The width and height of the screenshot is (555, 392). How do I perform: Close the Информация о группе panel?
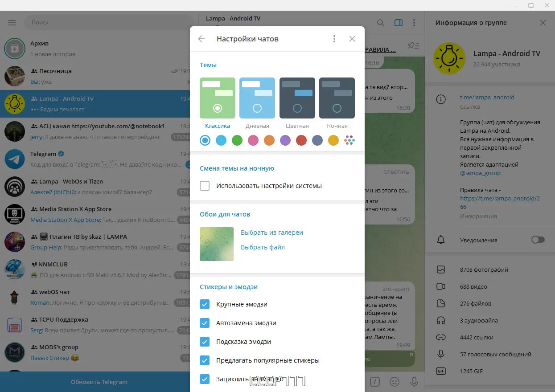click(543, 23)
